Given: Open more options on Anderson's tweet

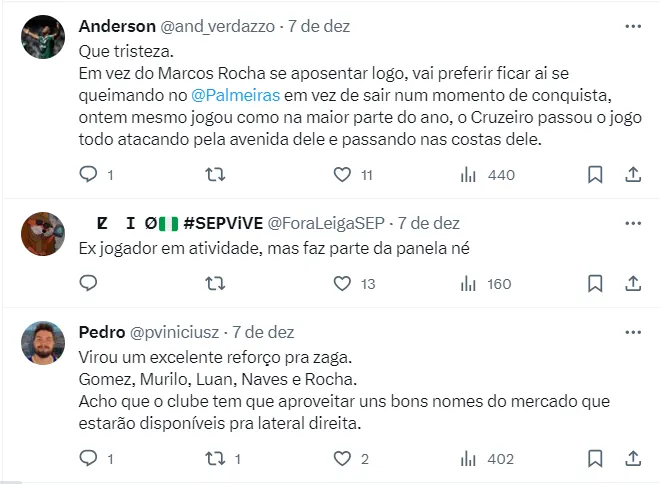Looking at the screenshot, I should coord(632,26).
